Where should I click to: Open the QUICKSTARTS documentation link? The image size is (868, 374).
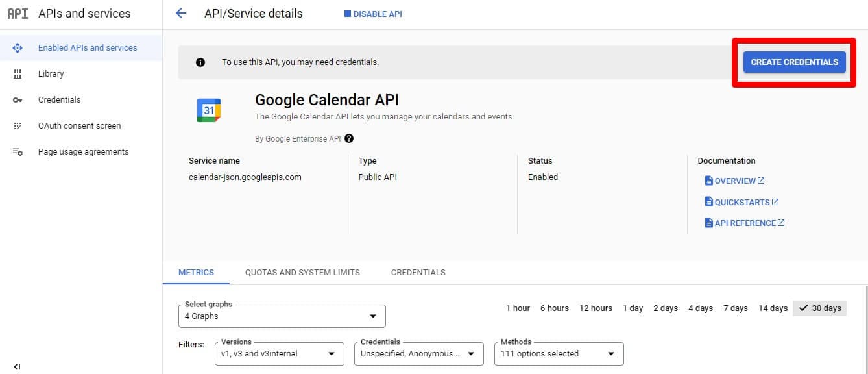tap(742, 202)
